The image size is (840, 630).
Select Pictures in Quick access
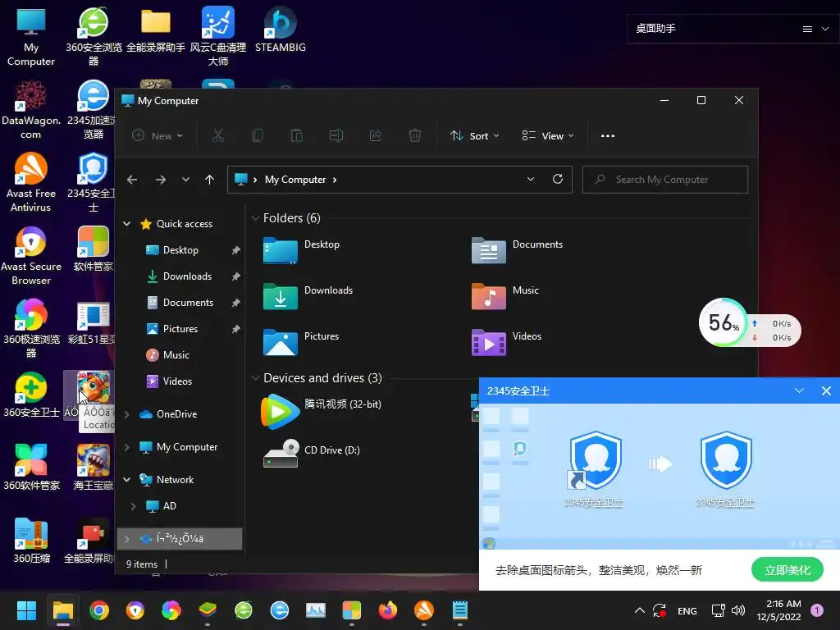180,329
